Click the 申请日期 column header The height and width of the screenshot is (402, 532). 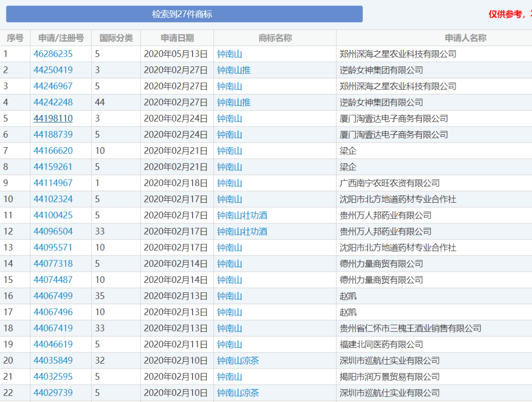177,38
